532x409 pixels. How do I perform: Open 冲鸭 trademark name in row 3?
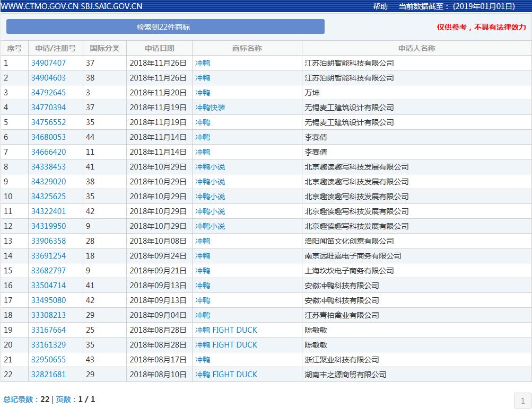(x=203, y=93)
